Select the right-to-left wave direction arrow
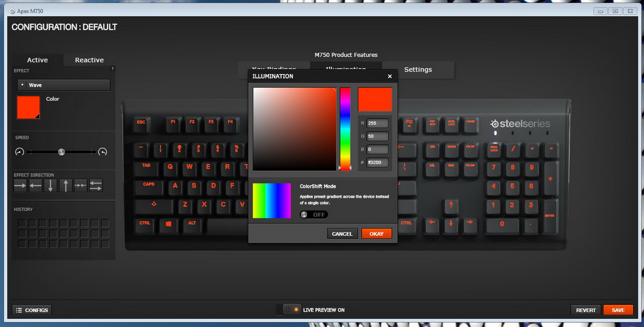This screenshot has width=644, height=327. pyautogui.click(x=35, y=186)
